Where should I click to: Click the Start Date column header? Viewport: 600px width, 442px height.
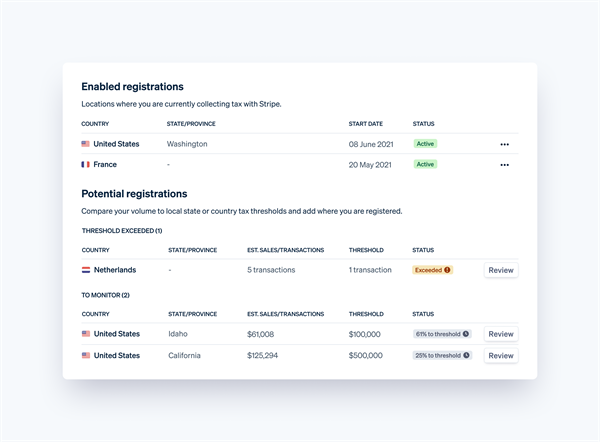[365, 124]
